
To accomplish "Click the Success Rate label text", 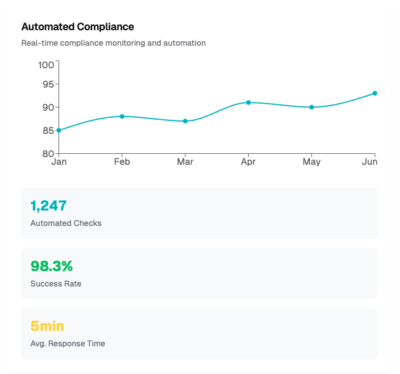I will pyautogui.click(x=56, y=284).
